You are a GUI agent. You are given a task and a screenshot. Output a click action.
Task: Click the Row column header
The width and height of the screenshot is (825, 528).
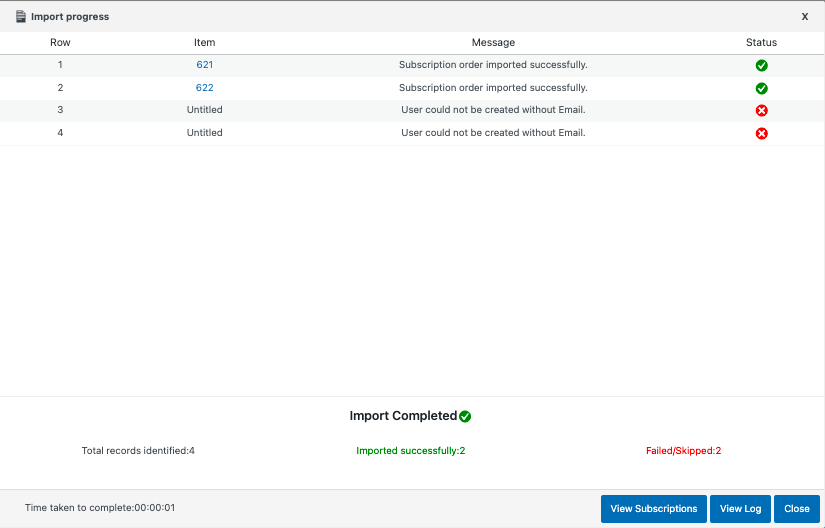pos(60,43)
